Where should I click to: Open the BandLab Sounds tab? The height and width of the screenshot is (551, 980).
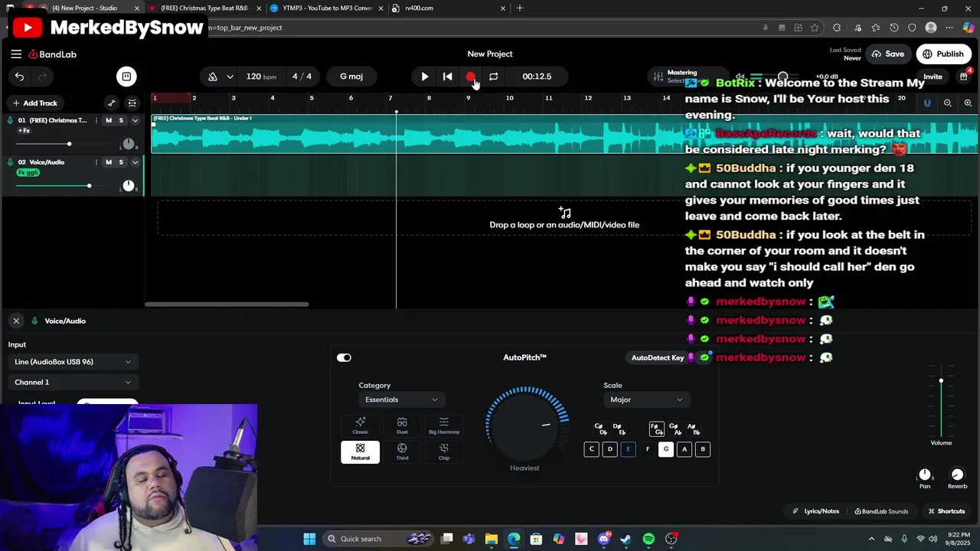coord(881,511)
